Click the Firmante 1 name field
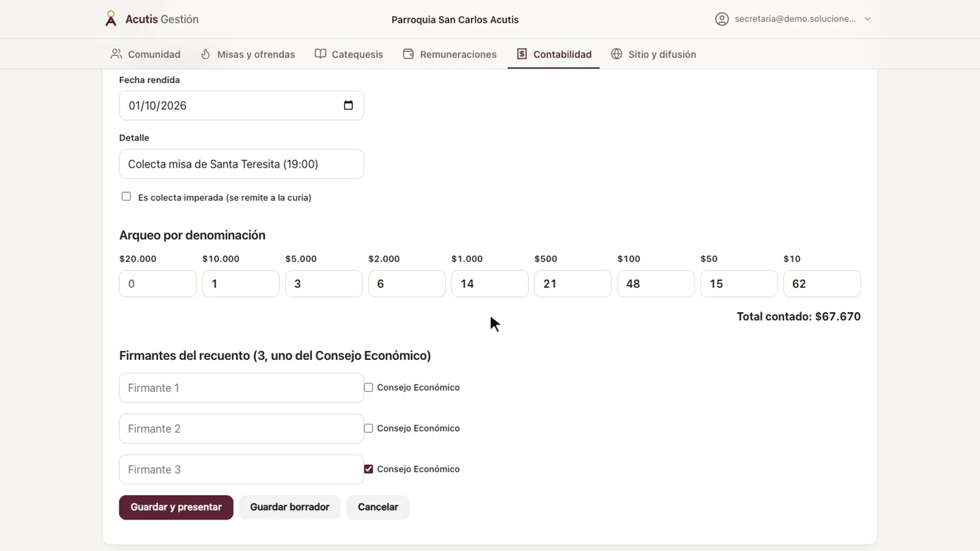980x551 pixels. pos(241,388)
